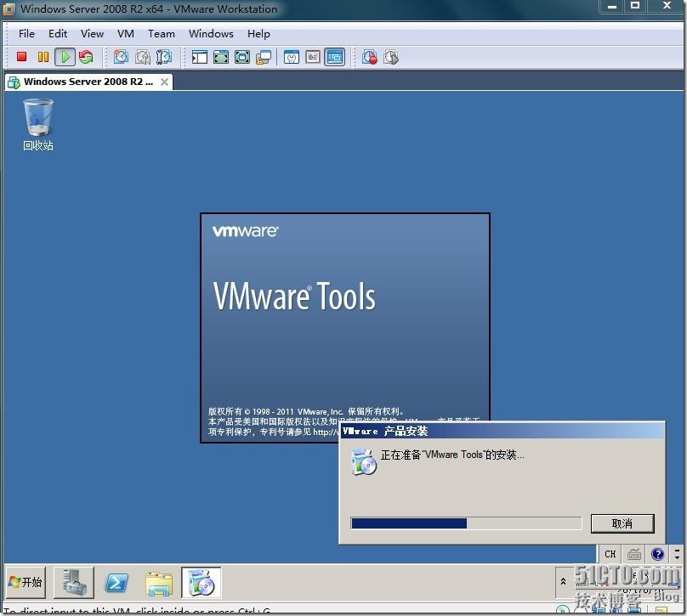Click the installer disc icon in dialog
The image size is (687, 616).
tap(363, 462)
